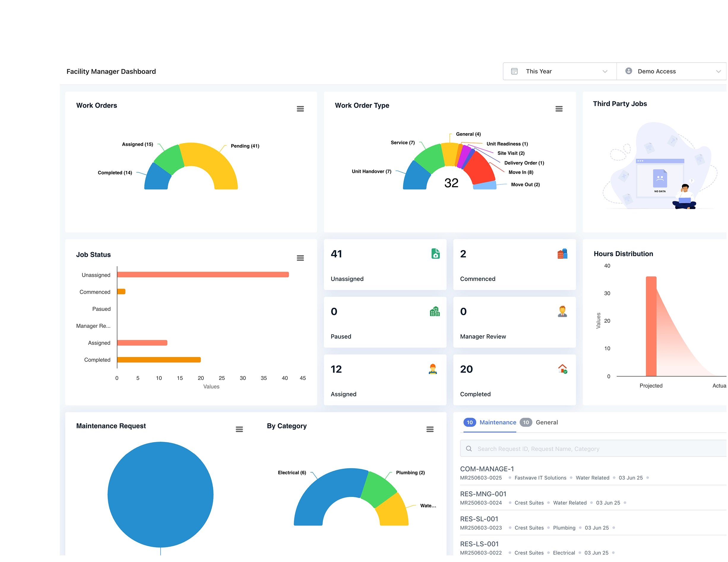Open the By Category chart menu
This screenshot has height=562, width=728.
click(x=430, y=429)
